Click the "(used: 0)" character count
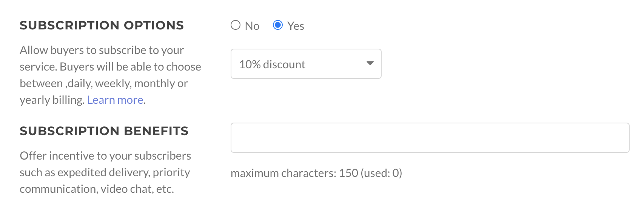This screenshot has height=206, width=644. tap(381, 173)
